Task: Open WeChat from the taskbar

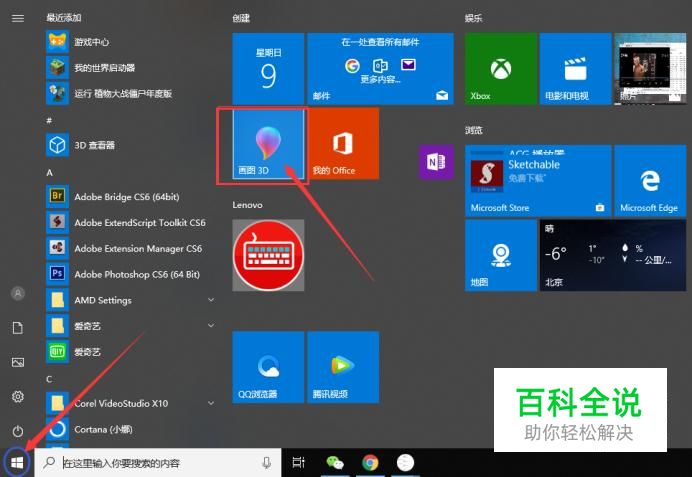Action: click(x=335, y=462)
